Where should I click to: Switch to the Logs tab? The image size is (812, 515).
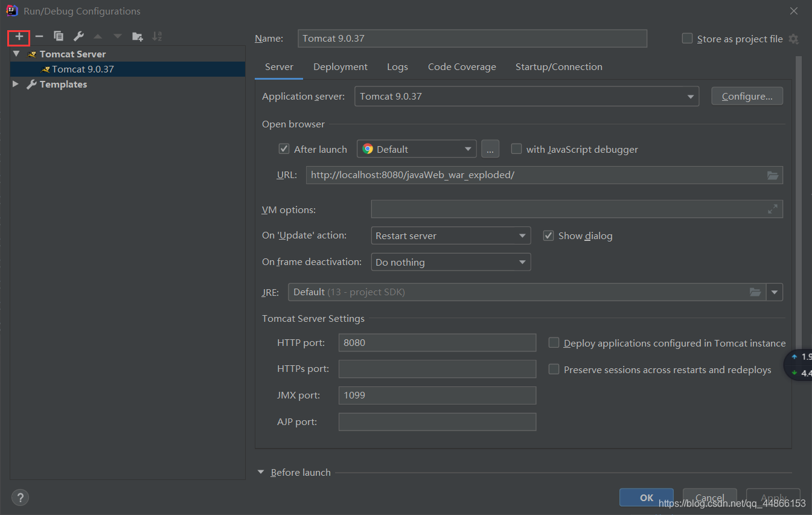coord(397,67)
